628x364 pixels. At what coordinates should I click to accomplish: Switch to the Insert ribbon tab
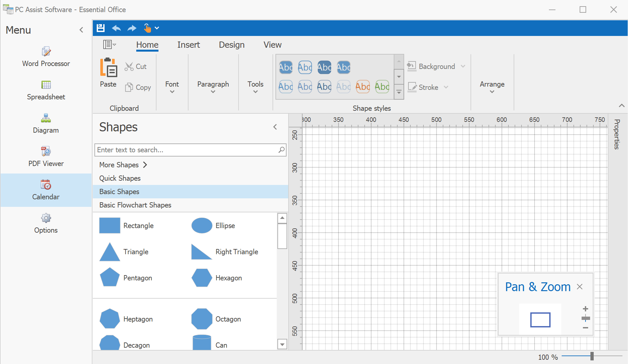(189, 45)
